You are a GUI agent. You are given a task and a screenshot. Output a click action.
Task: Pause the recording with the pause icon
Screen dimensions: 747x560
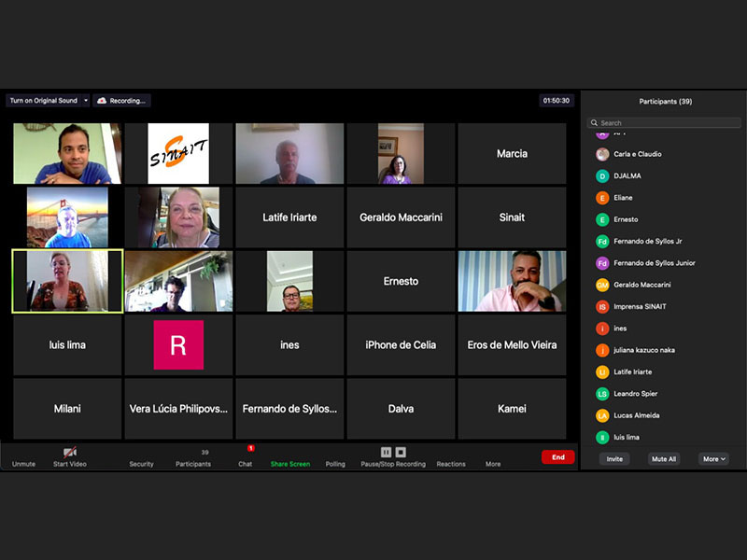[x=386, y=452]
